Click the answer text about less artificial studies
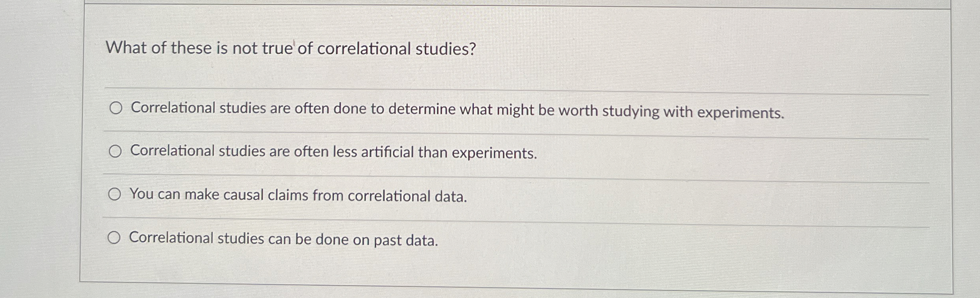The width and height of the screenshot is (980, 298). (333, 152)
